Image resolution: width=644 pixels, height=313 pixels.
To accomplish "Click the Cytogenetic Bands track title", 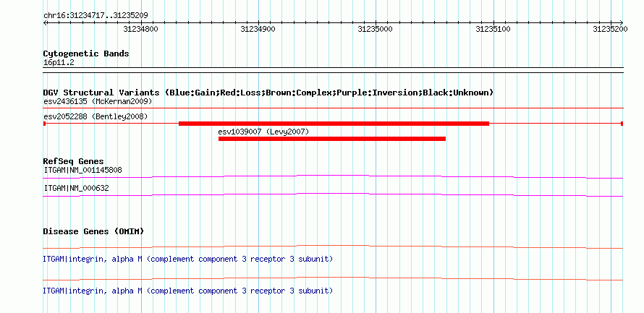I will point(86,53).
